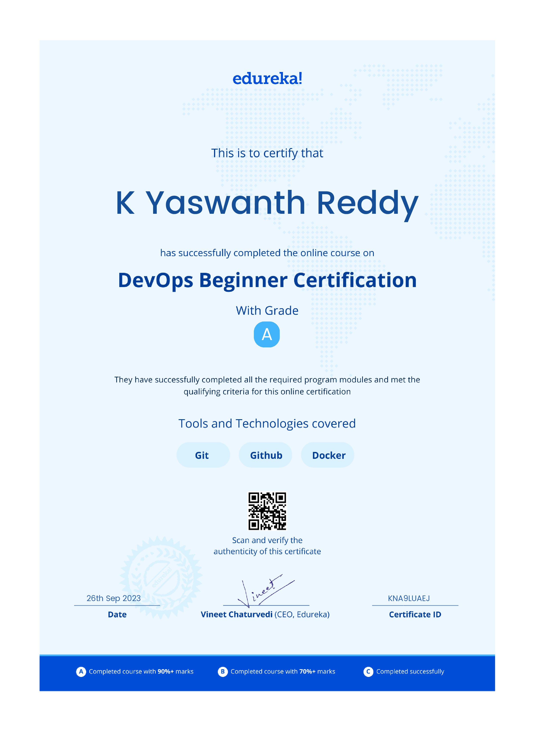
Task: Click "authenticity of this certificate" text line
Action: coord(267,551)
